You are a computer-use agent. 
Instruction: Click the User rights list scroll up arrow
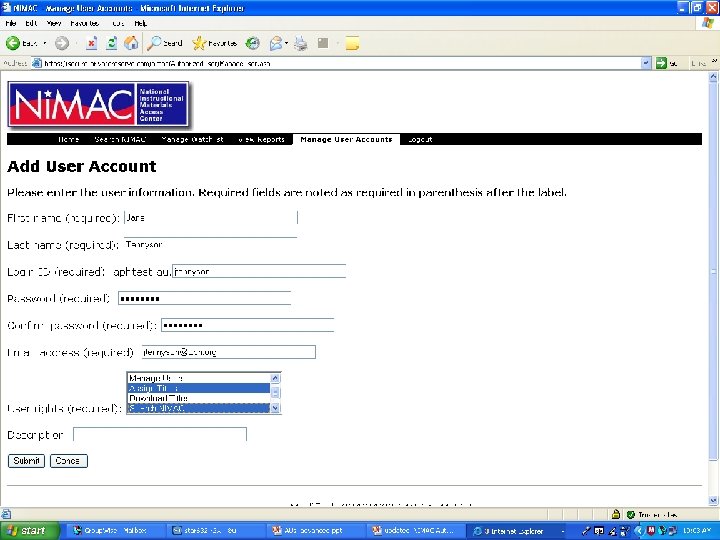[275, 378]
